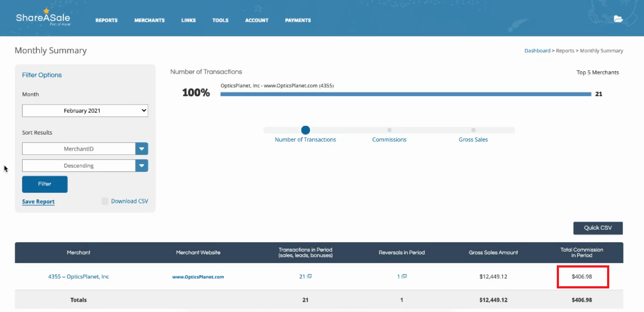Click the Merchant Website column header
This screenshot has height=312, width=644.
coord(198,252)
